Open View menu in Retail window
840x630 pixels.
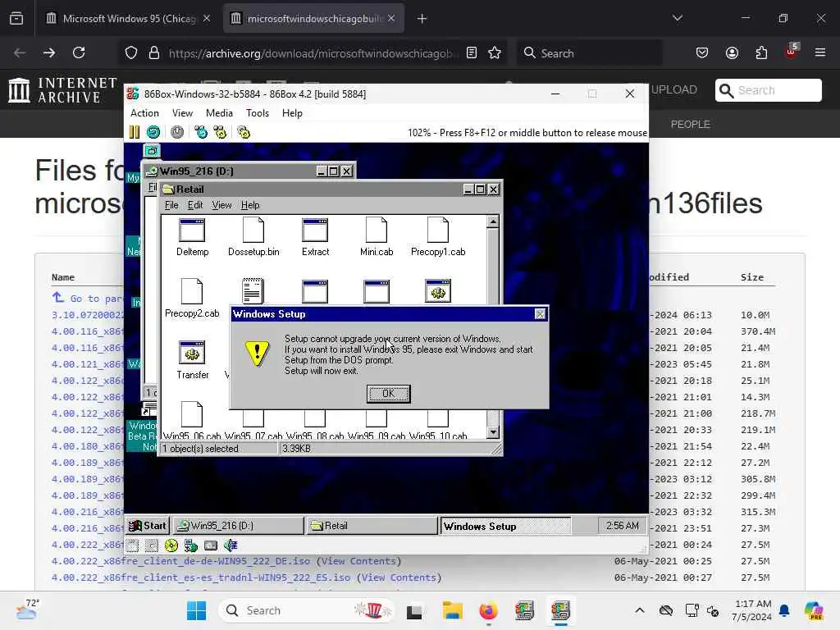221,205
